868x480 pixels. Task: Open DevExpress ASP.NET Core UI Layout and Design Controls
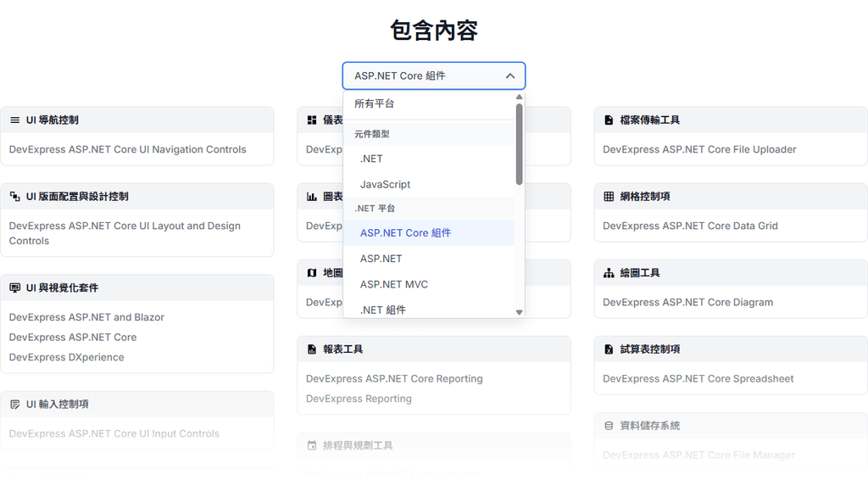(125, 233)
